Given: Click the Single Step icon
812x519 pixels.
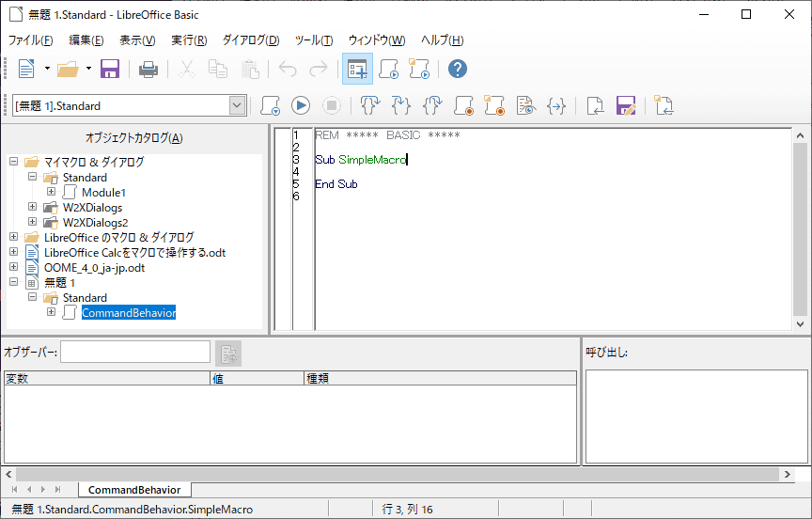Looking at the screenshot, I should [x=401, y=105].
